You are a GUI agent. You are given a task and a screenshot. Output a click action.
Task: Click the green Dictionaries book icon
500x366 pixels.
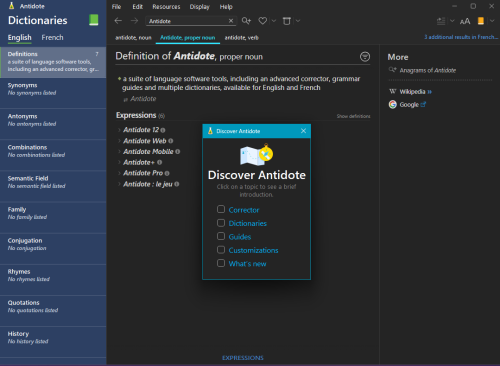pyautogui.click(x=94, y=20)
